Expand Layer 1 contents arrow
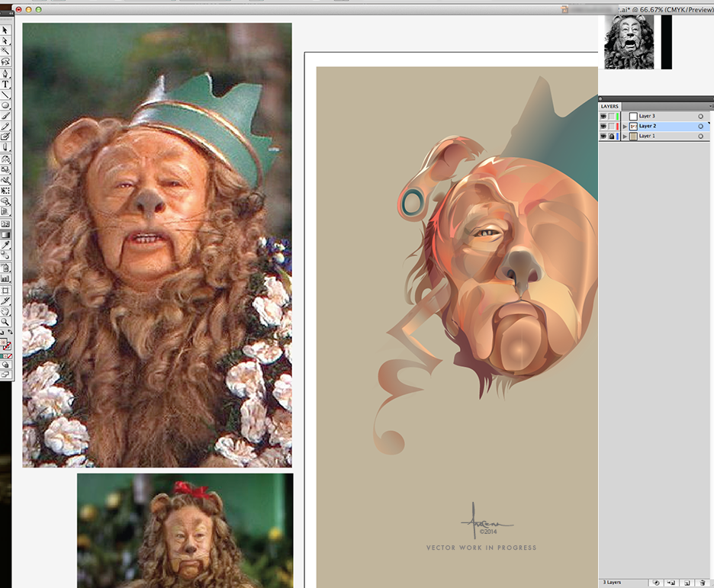 coord(625,136)
